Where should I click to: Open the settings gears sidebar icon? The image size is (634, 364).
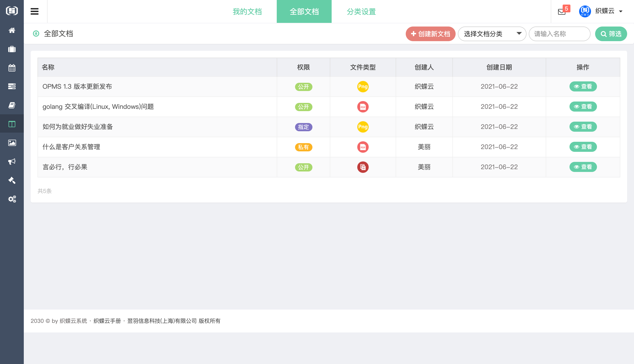pyautogui.click(x=12, y=199)
